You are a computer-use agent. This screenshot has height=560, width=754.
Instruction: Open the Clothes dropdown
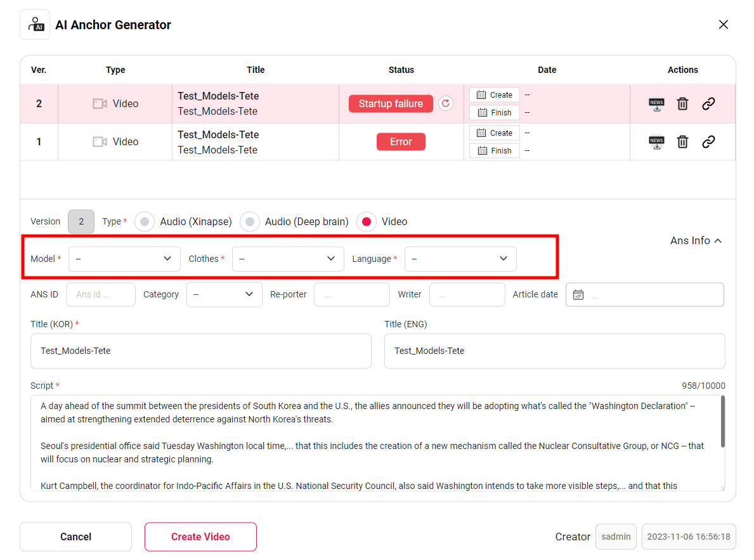[288, 259]
